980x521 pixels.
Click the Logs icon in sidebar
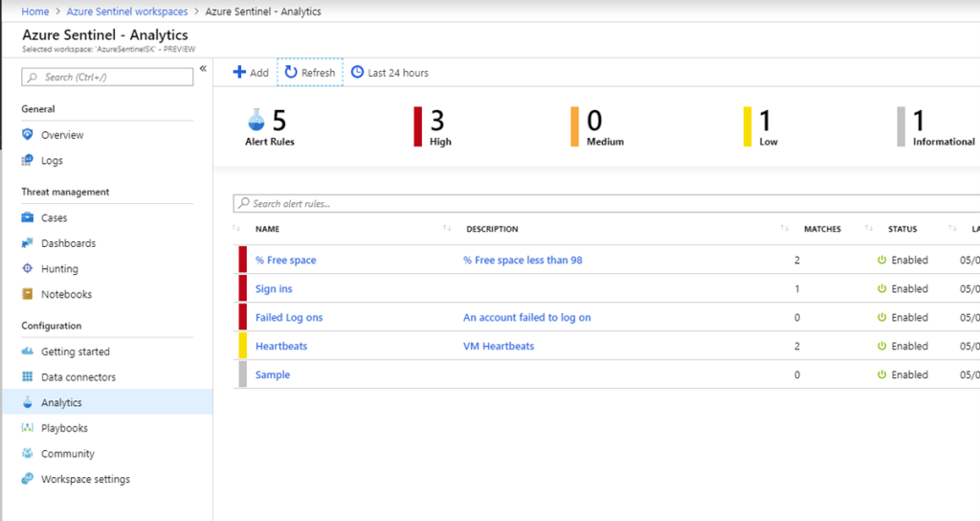(27, 160)
